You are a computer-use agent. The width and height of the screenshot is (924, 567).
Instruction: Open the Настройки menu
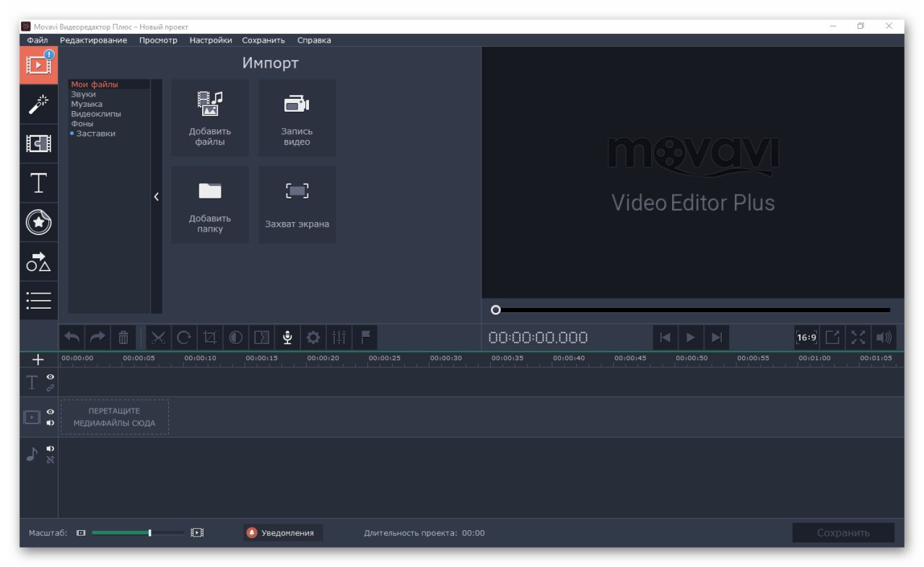(x=211, y=40)
